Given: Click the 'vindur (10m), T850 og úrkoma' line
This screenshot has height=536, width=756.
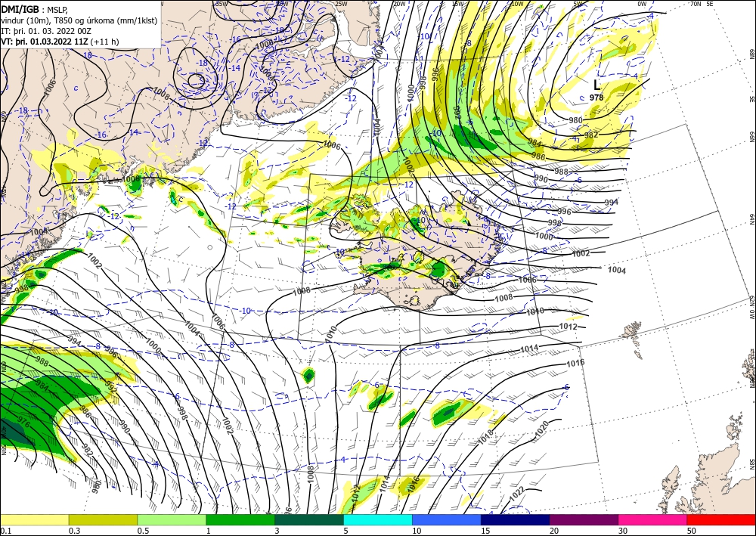Looking at the screenshot, I should [79, 20].
